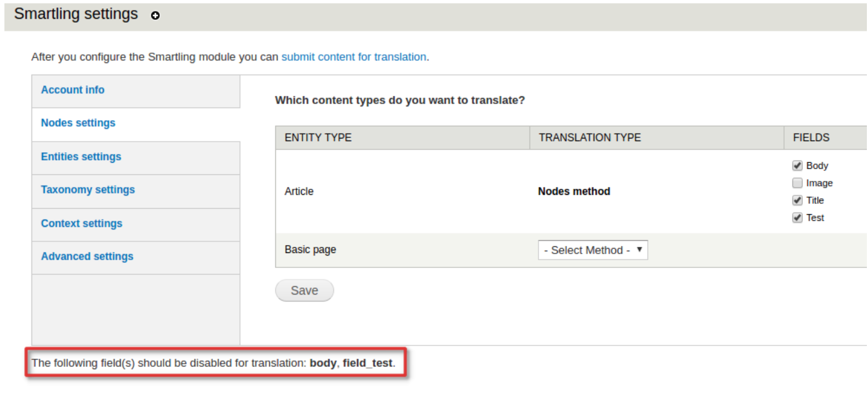Image resolution: width=868 pixels, height=393 pixels.
Task: Expand the Select Method dropdown for Basic page
Action: point(593,250)
